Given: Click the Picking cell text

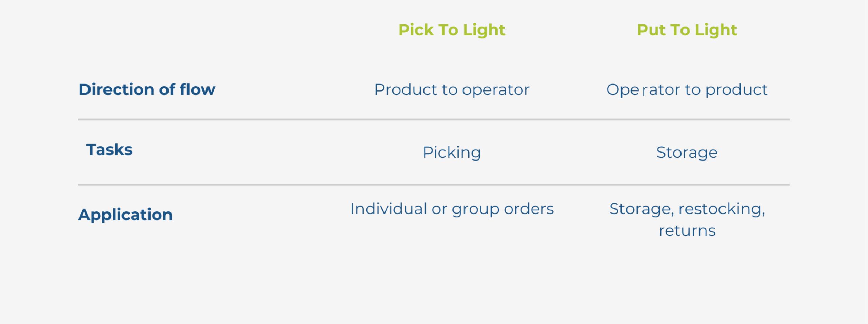Looking at the screenshot, I should click(452, 153).
